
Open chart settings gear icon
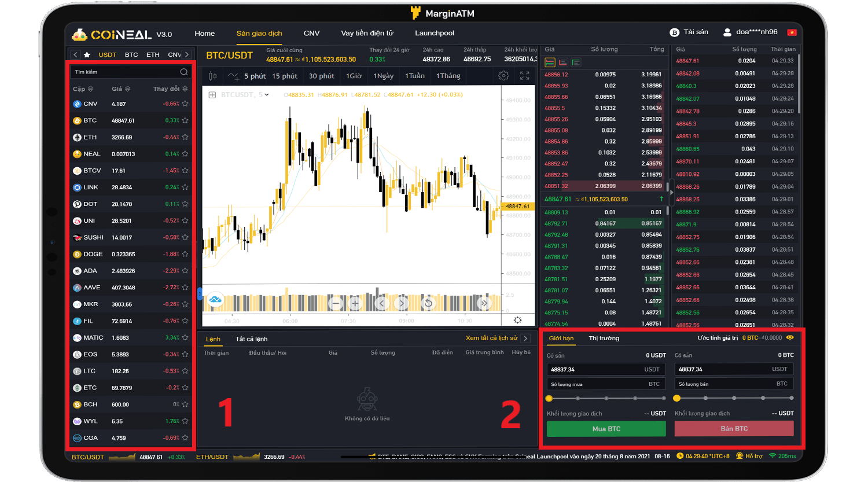[x=503, y=76]
